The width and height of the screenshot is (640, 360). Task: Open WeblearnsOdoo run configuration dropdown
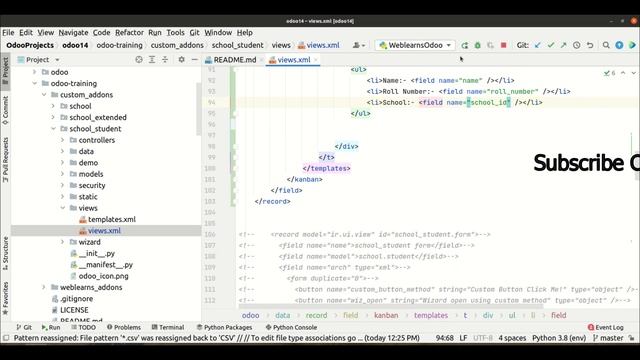tap(416, 45)
